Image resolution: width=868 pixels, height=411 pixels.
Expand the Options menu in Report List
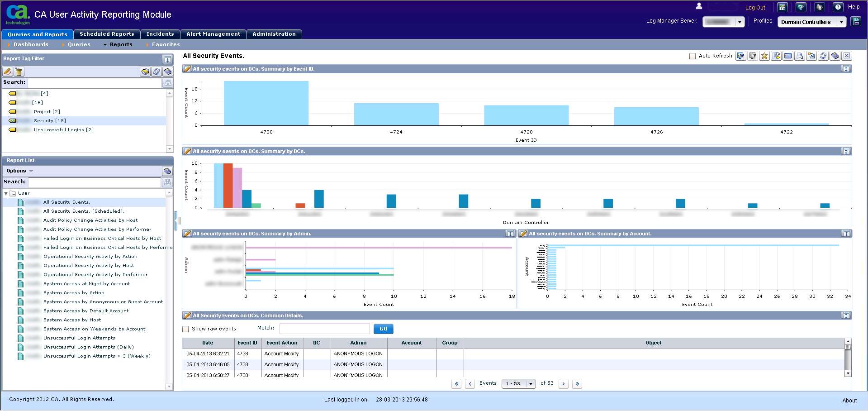point(20,171)
